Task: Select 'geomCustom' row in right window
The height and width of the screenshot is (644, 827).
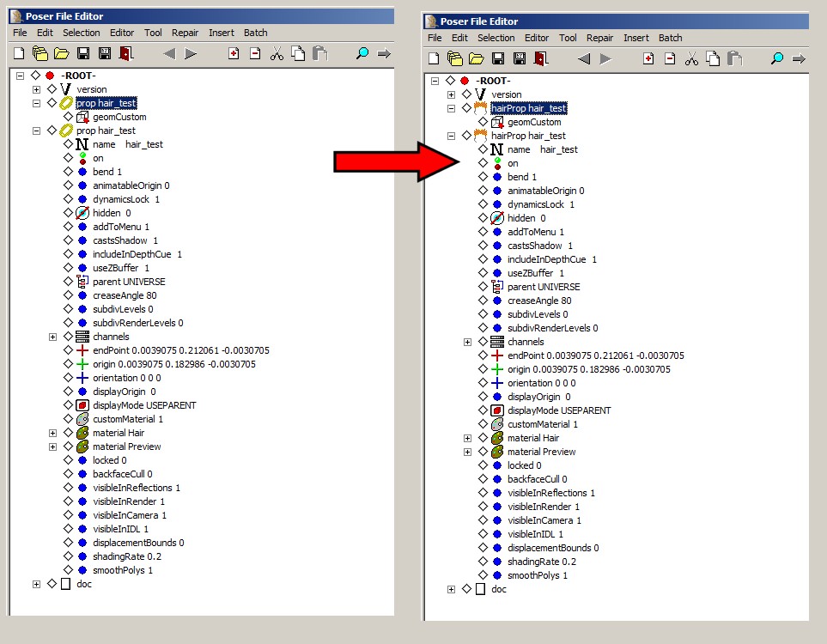Action: pos(534,123)
